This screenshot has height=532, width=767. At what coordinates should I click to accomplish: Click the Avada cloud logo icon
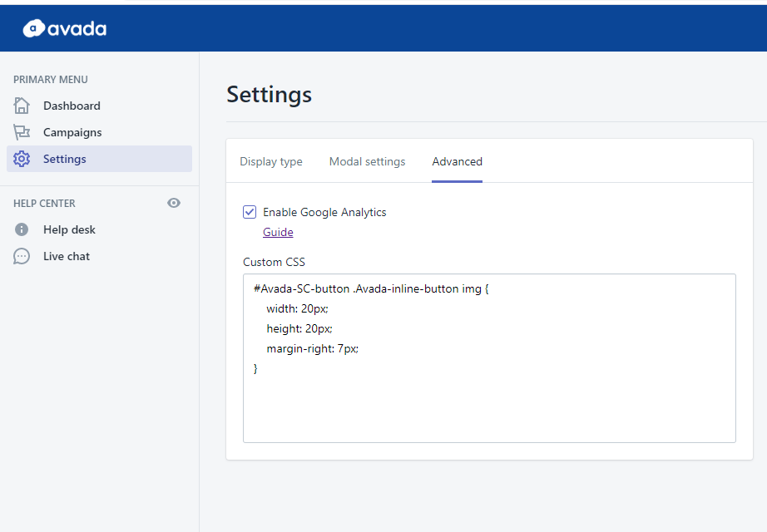33,29
